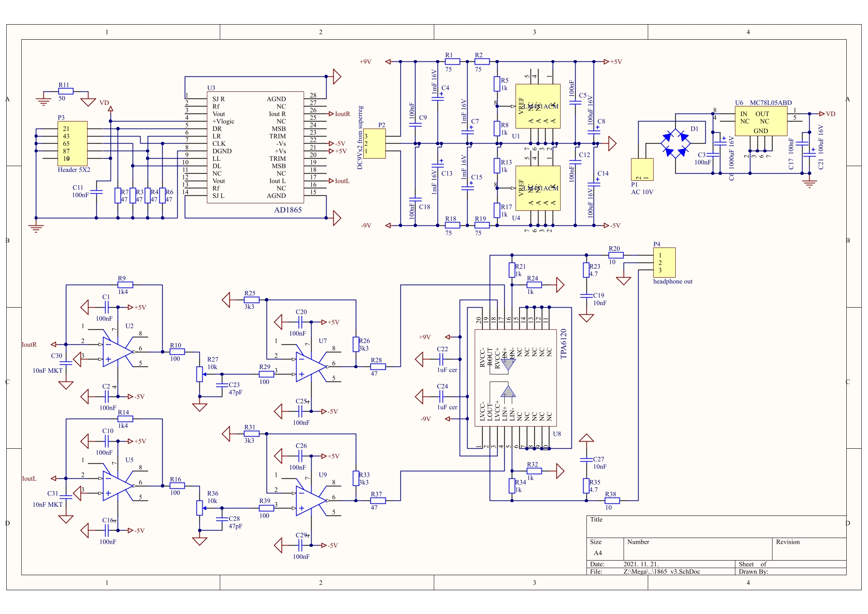Click the R38 10 ohm resistor symbol
This screenshot has width=868, height=614.
coord(612,500)
